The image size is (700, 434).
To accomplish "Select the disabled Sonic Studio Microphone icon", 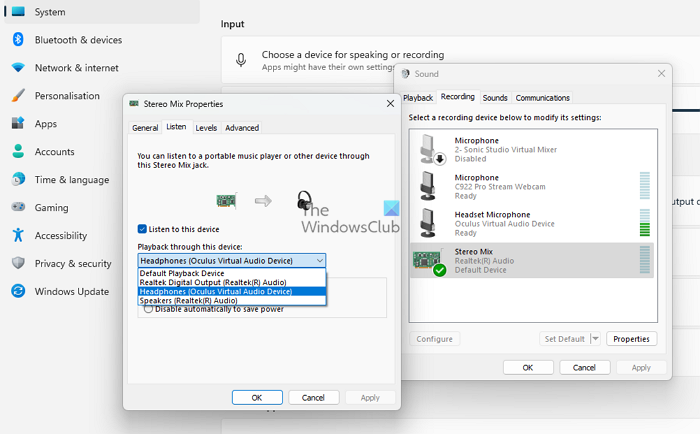I will [431, 149].
